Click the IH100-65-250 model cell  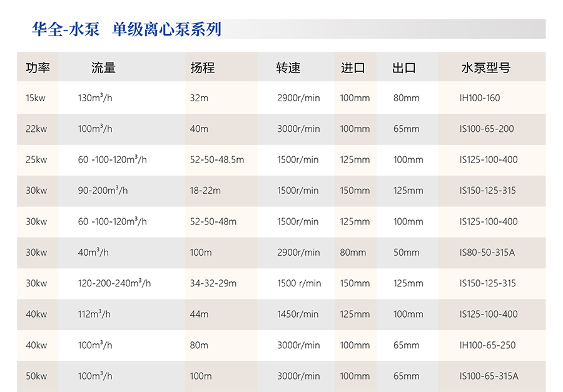pos(488,345)
